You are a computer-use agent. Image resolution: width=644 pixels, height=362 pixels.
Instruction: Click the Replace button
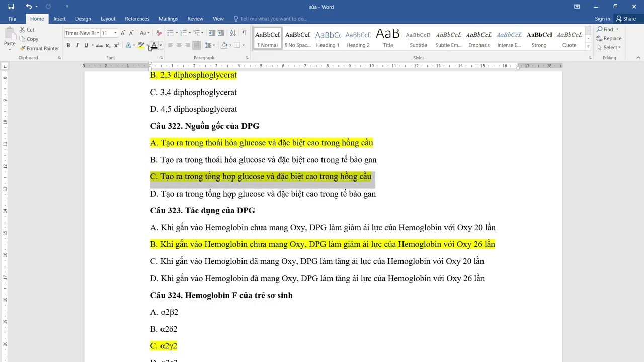click(x=609, y=38)
